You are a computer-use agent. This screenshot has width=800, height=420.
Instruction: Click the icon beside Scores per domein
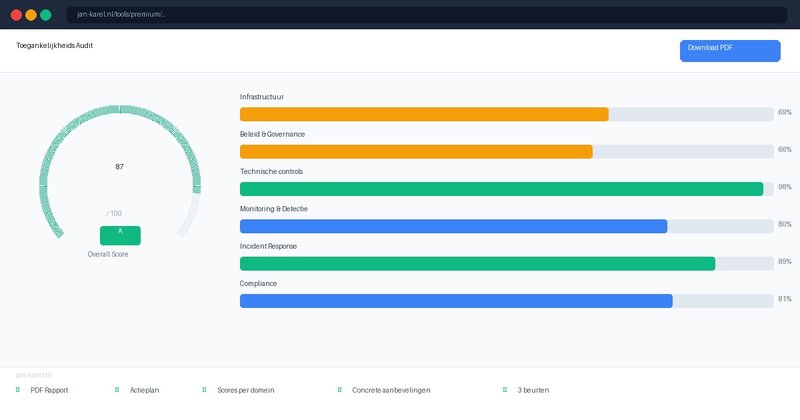[204, 390]
